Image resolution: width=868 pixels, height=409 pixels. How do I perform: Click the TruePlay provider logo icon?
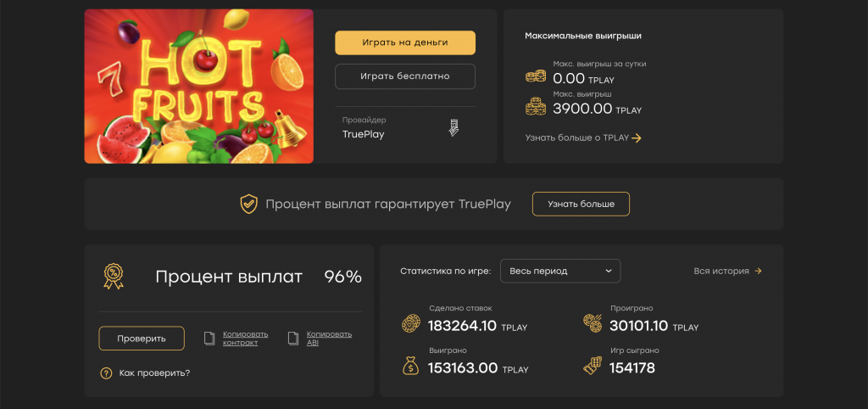click(453, 128)
